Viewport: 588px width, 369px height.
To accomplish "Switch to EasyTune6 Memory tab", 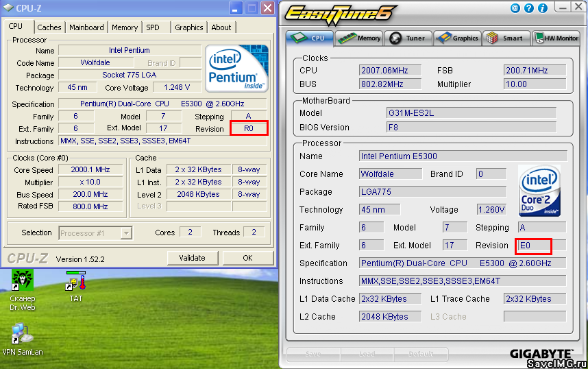I will coord(360,38).
